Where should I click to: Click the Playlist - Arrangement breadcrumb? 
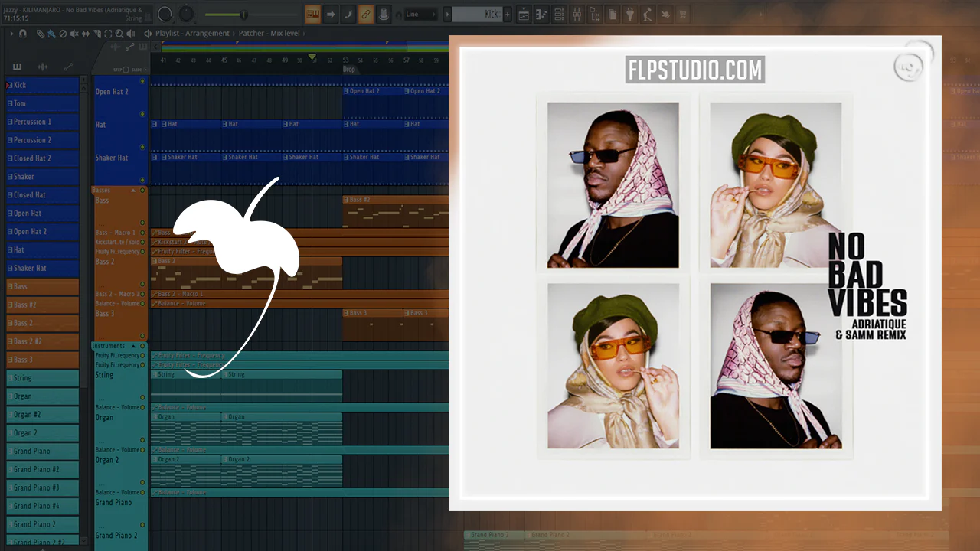point(192,34)
